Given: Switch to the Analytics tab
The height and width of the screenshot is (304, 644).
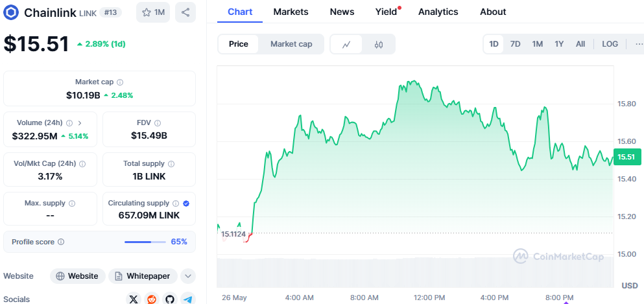Looking at the screenshot, I should pos(438,12).
